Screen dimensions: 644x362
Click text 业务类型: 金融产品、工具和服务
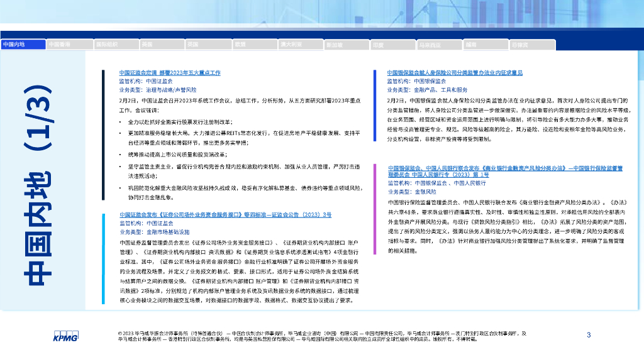[x=427, y=90]
